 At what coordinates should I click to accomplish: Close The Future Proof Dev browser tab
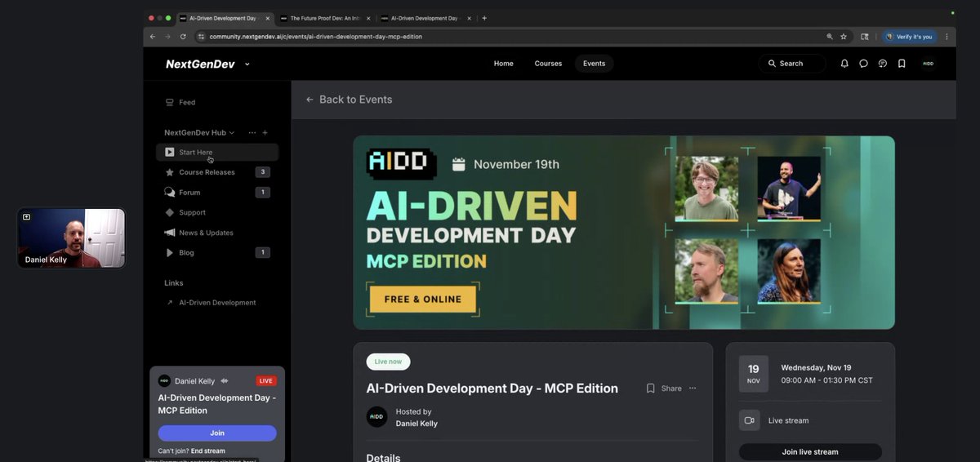pyautogui.click(x=368, y=18)
